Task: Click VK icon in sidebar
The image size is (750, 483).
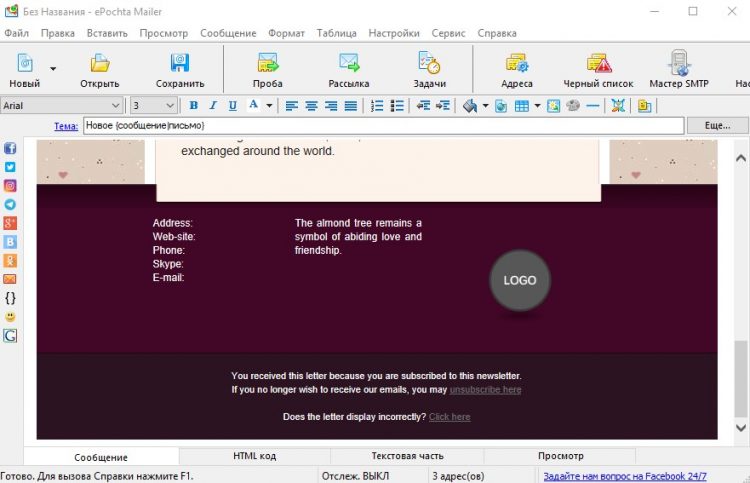Action: point(10,242)
